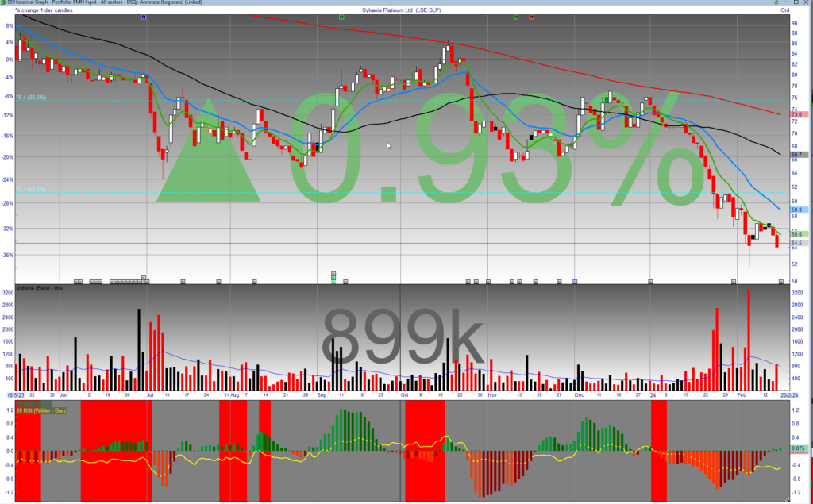Select the blue event flag at the start of December
The height and width of the screenshot is (504, 813).
tap(575, 281)
